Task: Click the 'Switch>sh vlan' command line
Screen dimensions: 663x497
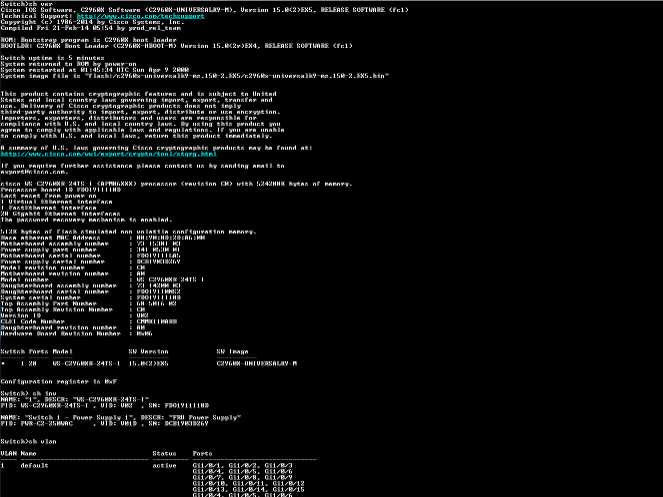Action: (28, 442)
